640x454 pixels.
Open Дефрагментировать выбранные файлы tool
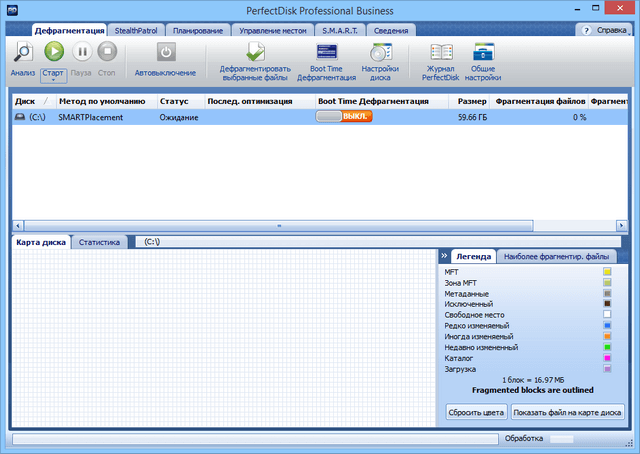255,52
